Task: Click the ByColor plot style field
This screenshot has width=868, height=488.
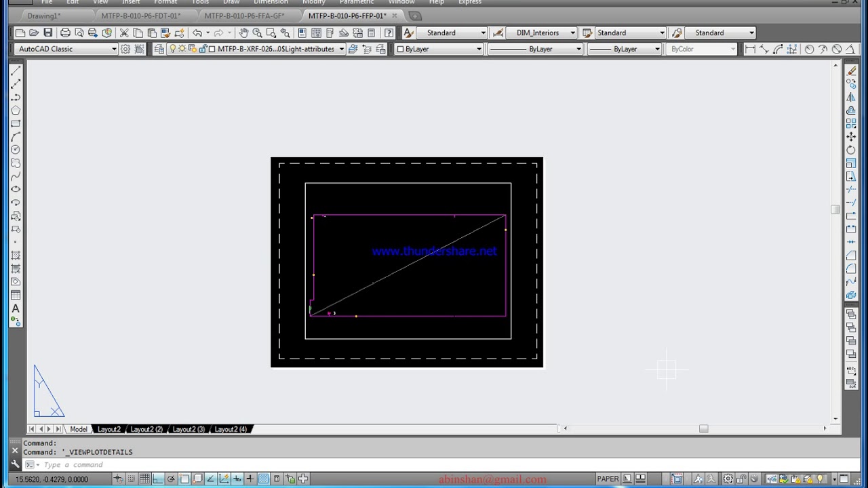Action: click(702, 49)
